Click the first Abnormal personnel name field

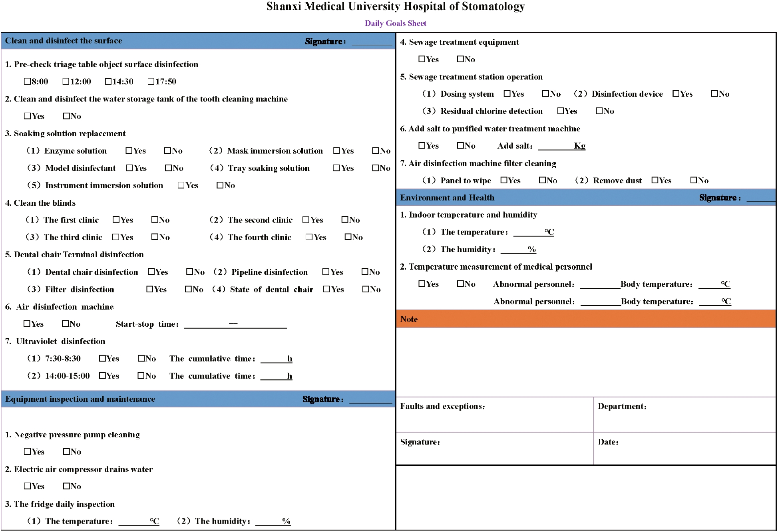pyautogui.click(x=600, y=284)
